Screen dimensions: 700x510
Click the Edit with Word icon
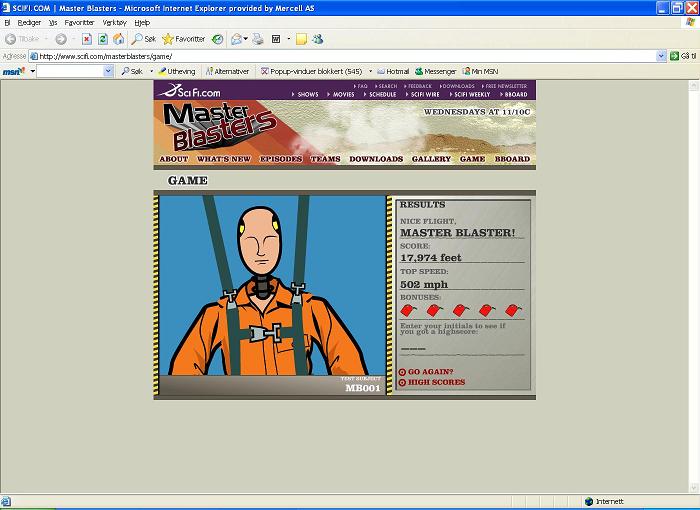click(276, 39)
